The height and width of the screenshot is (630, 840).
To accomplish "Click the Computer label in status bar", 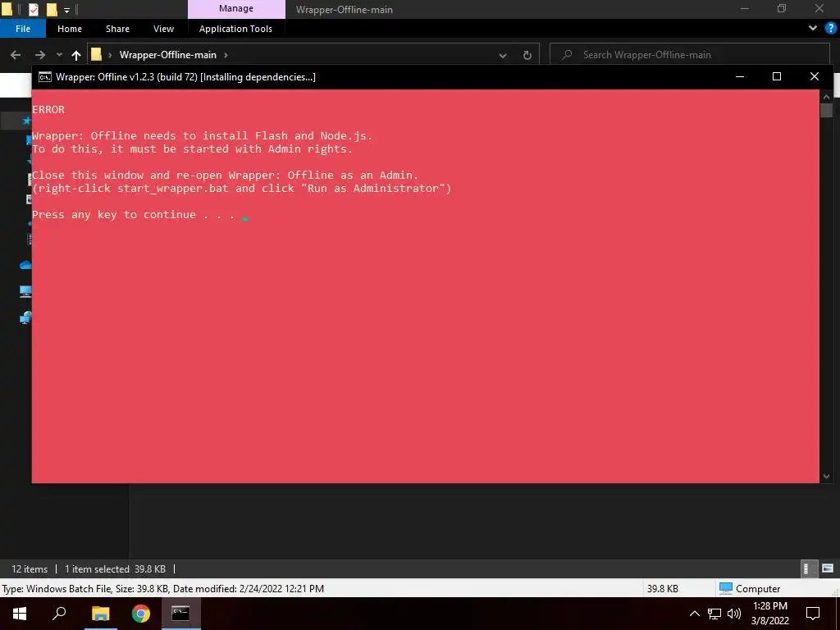I will click(x=757, y=588).
